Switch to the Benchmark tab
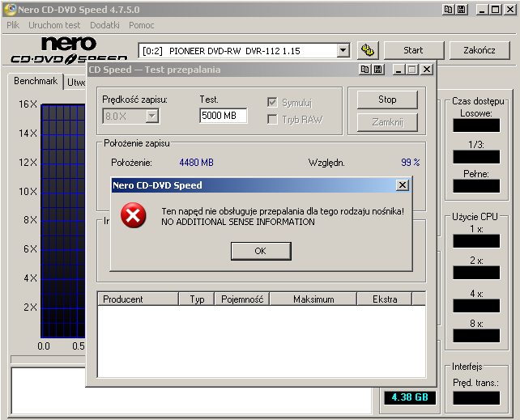Screen dimensions: 520x420 36,81
